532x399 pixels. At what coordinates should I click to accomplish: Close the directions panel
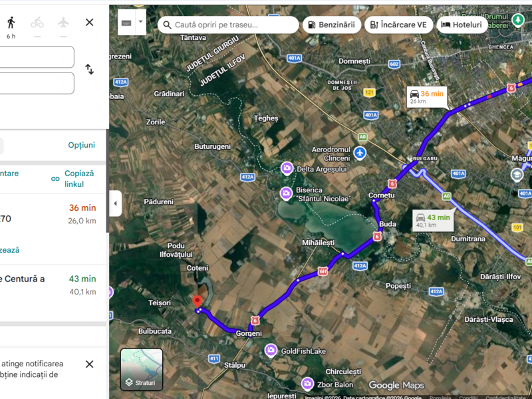pos(90,23)
